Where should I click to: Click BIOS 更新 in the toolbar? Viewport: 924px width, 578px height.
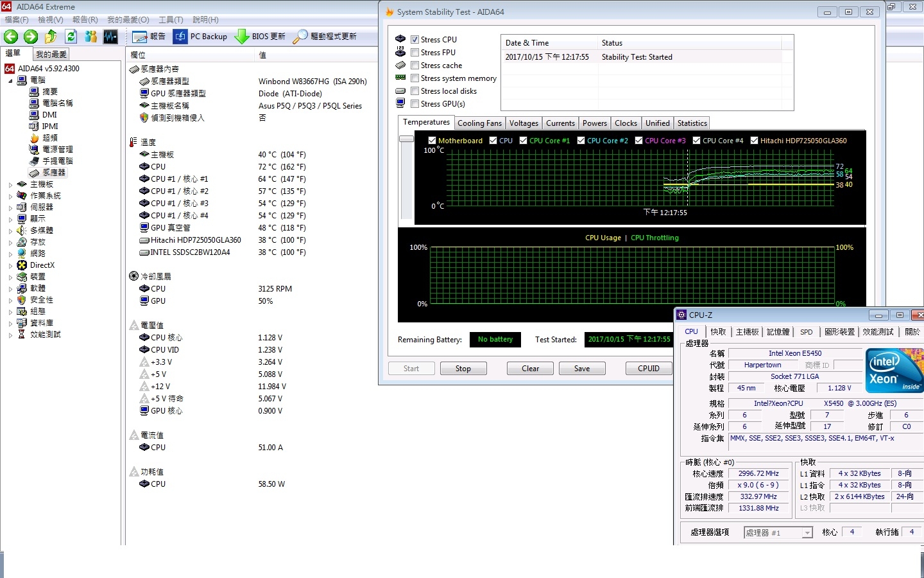click(x=261, y=37)
